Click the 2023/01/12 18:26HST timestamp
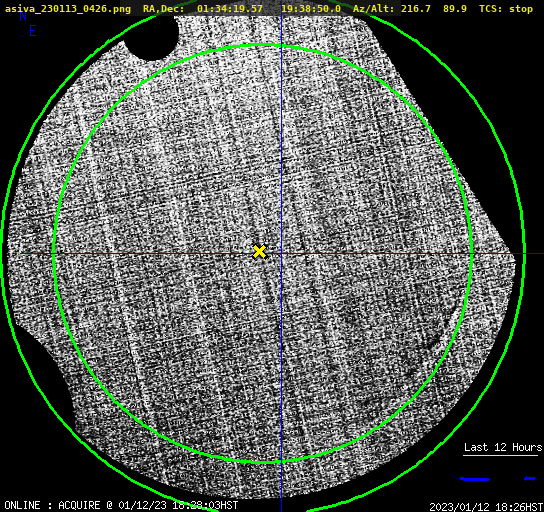This screenshot has width=544, height=512. coord(486,507)
